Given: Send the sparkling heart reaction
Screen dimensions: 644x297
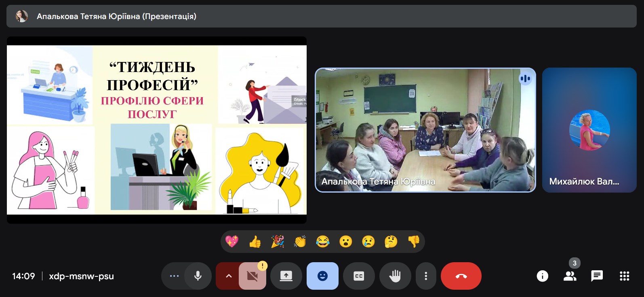Looking at the screenshot, I should pyautogui.click(x=232, y=242).
